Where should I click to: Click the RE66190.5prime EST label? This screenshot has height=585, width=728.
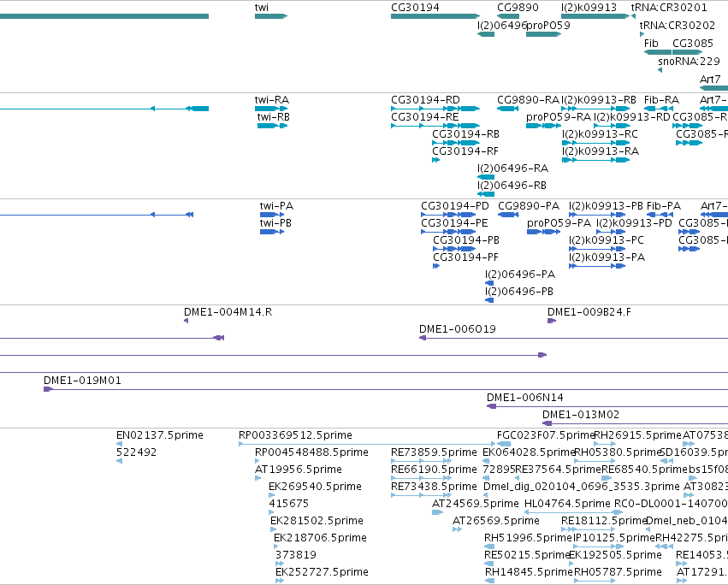(434, 470)
